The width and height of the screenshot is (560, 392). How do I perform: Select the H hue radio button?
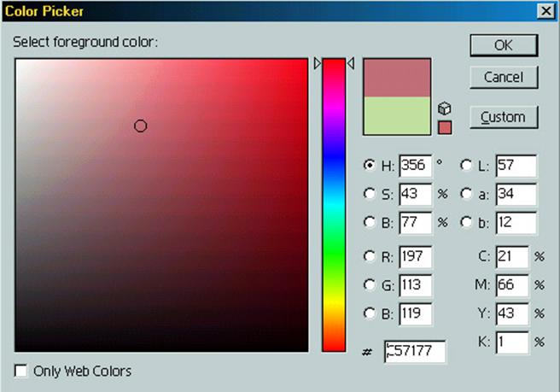(x=370, y=165)
